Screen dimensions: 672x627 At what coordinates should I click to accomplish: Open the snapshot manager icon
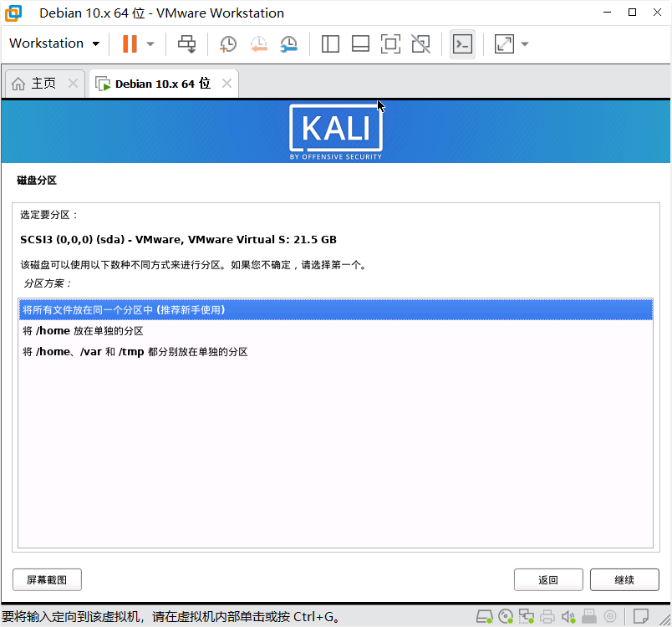[x=289, y=43]
